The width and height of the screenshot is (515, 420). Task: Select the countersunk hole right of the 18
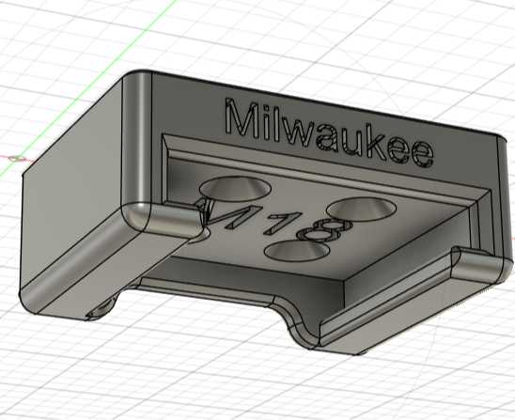point(361,209)
